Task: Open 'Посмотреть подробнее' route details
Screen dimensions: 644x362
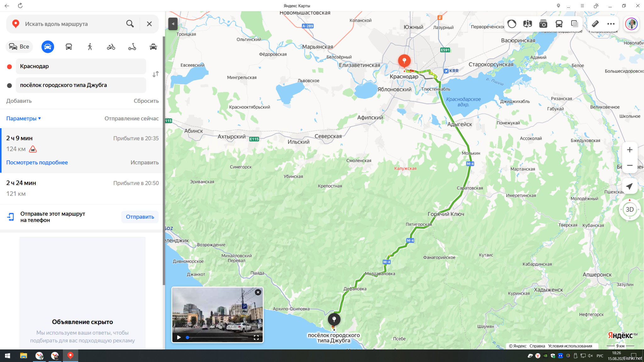Action: tap(37, 162)
